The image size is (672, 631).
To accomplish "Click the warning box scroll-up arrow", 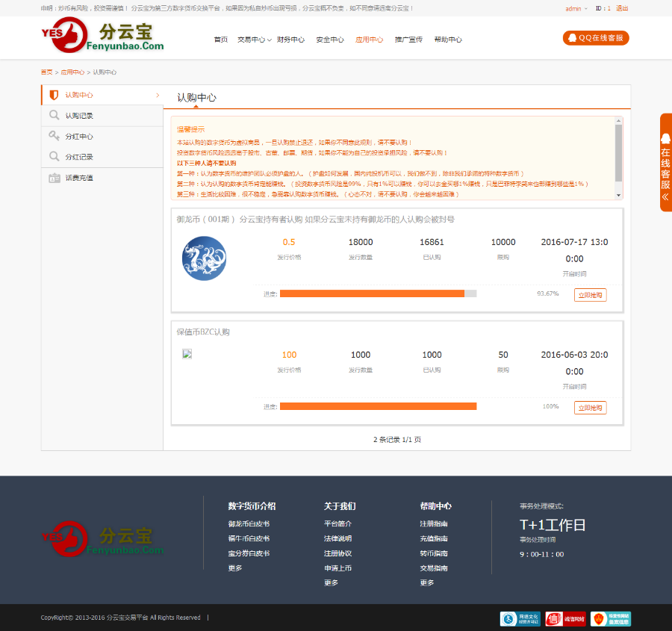I will tap(618, 121).
